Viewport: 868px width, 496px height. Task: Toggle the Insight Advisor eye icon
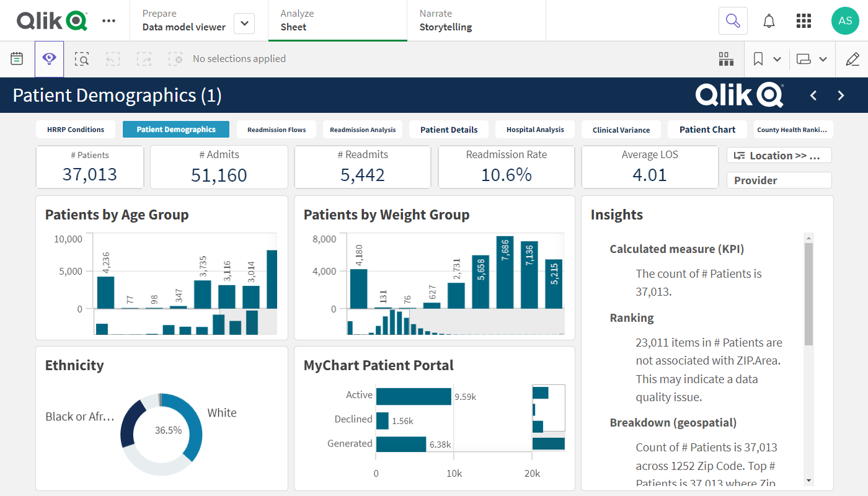coord(49,59)
